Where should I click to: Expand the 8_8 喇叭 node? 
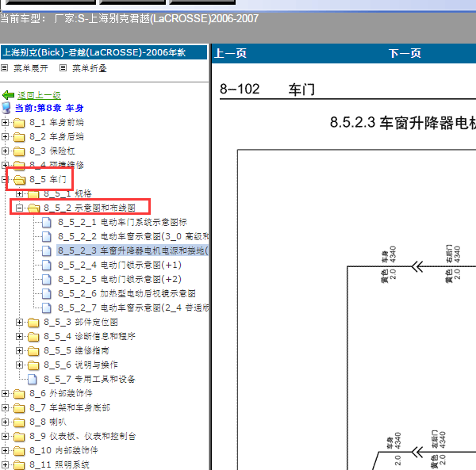click(x=5, y=422)
